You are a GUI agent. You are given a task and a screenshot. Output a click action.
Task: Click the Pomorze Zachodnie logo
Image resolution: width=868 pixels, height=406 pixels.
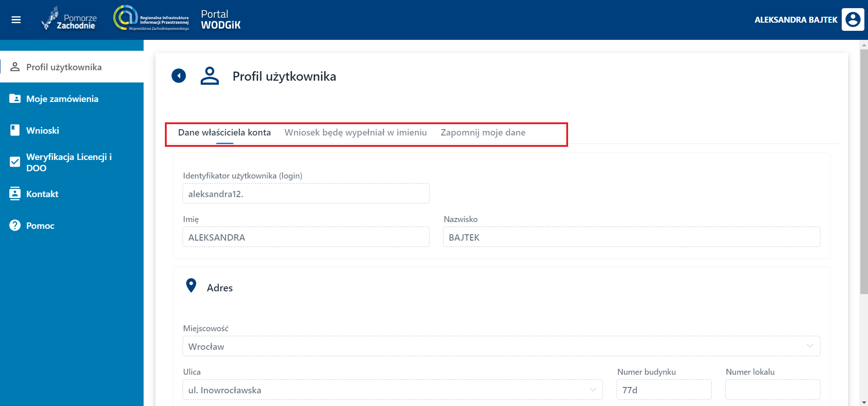pos(69,19)
